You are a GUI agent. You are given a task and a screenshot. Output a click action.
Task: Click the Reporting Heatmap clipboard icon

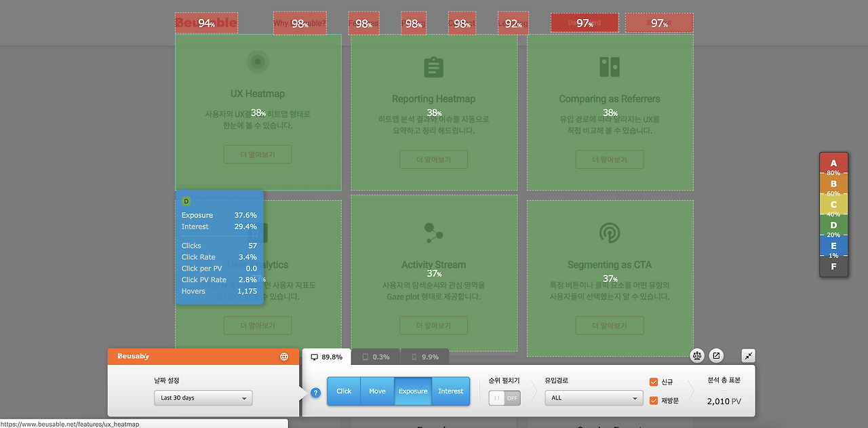pyautogui.click(x=433, y=67)
